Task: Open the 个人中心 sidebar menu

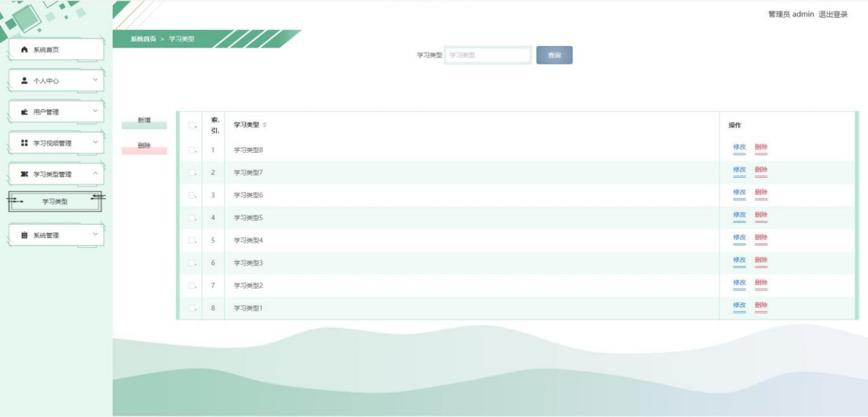Action: [56, 81]
